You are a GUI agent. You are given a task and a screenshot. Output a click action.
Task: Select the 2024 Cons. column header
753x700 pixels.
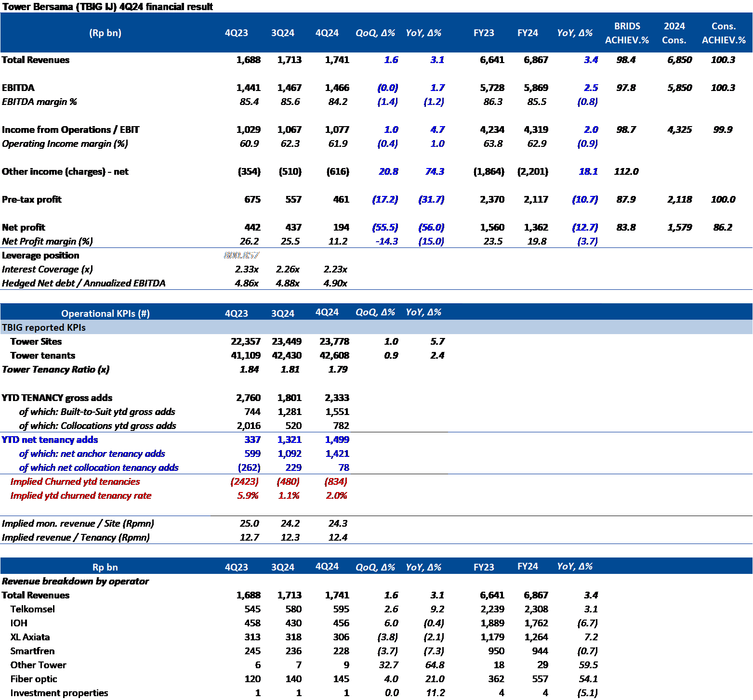click(x=674, y=33)
